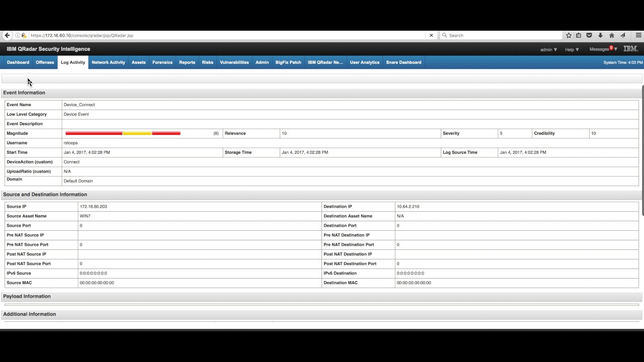Click the Credibility label

pos(544,133)
